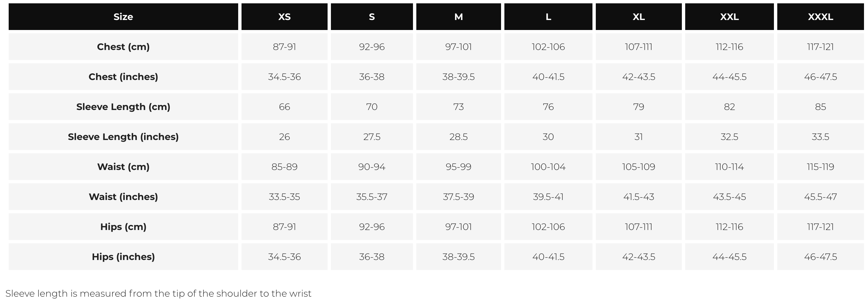This screenshot has height=302, width=868.
Task: Click the XXL sleeve inches 32.5 cell
Action: pos(729,137)
